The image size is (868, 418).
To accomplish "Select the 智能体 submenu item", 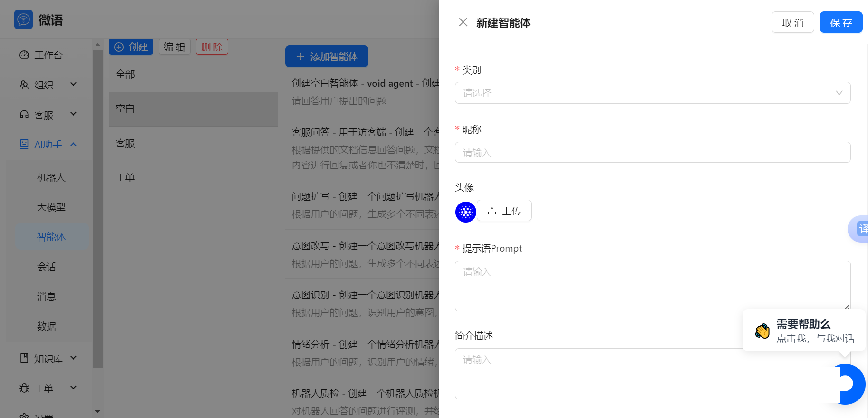I will pos(51,237).
